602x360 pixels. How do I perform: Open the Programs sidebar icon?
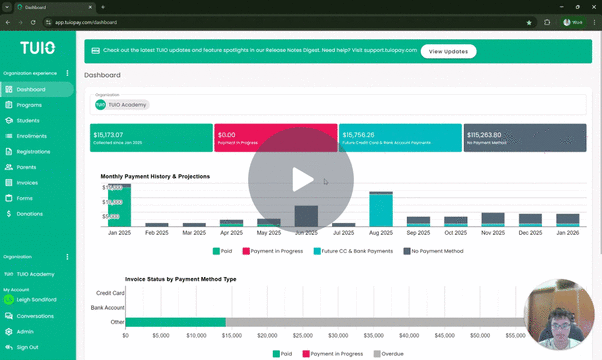coord(9,105)
